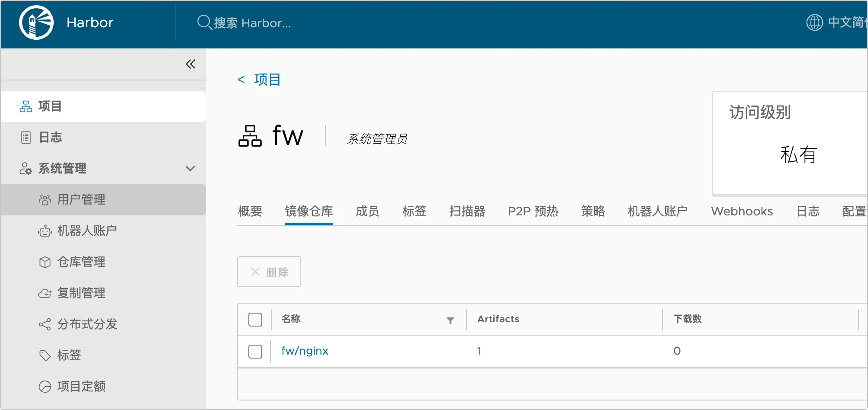Viewport: 868px width, 410px height.
Task: Click the 机器人账户 robot icon
Action: tap(45, 231)
